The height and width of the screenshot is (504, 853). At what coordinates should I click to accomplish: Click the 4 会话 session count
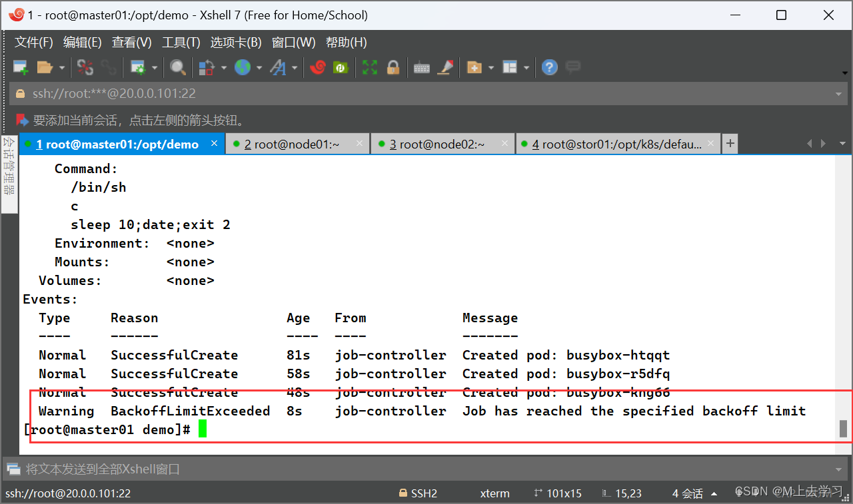coord(687,493)
